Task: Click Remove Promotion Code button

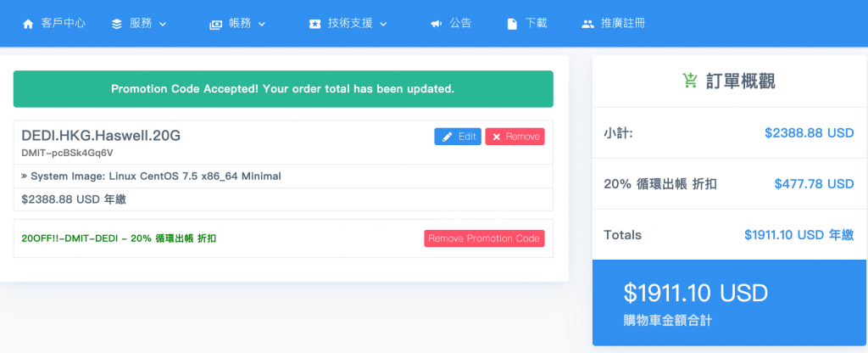Action: click(484, 238)
